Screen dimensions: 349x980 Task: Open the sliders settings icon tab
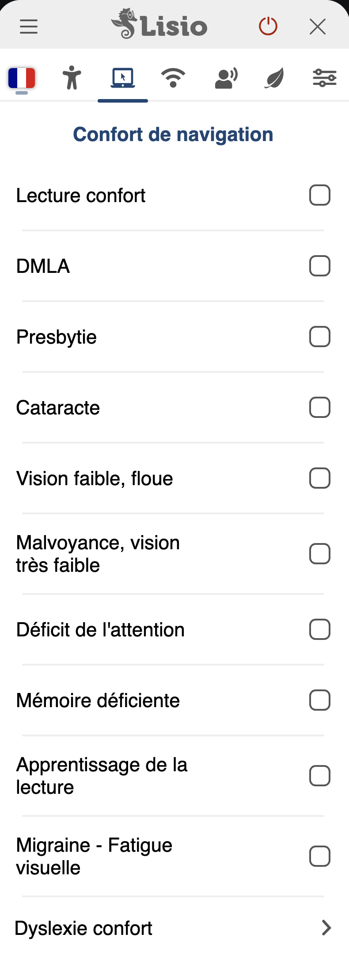pos(325,78)
